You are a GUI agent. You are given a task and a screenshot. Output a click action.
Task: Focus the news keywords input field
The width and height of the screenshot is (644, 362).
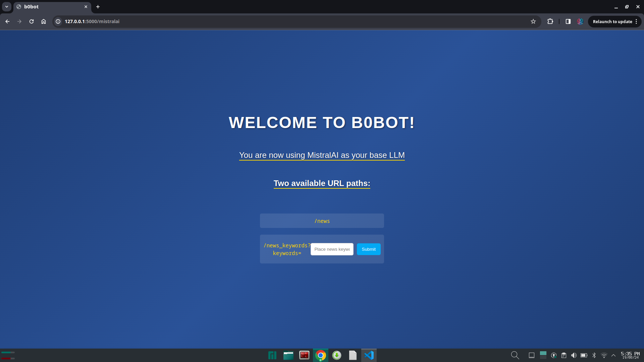[x=332, y=249]
